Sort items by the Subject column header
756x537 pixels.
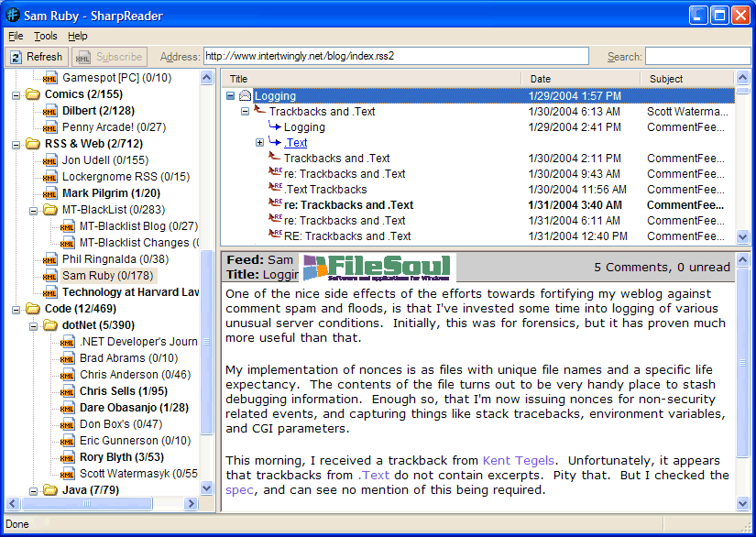687,79
